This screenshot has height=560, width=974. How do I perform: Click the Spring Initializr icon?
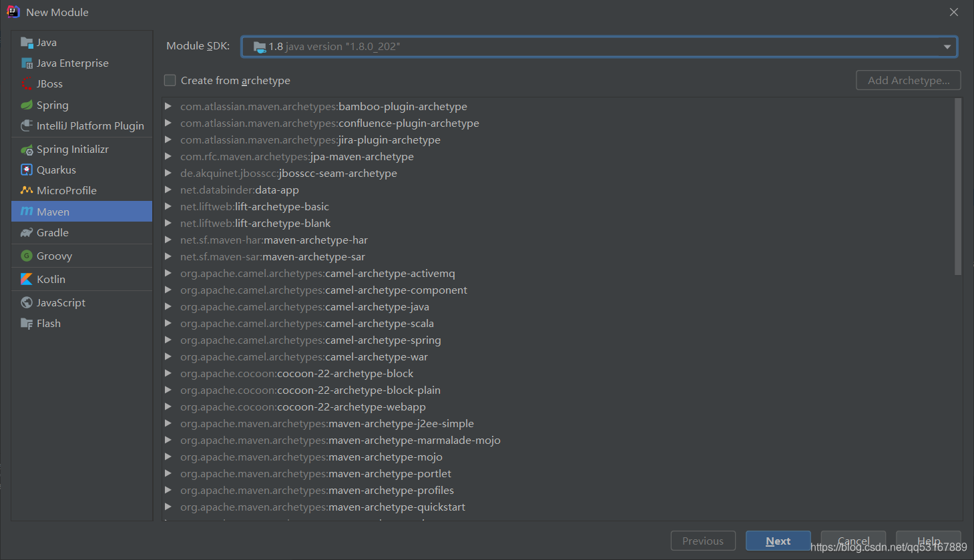click(27, 150)
